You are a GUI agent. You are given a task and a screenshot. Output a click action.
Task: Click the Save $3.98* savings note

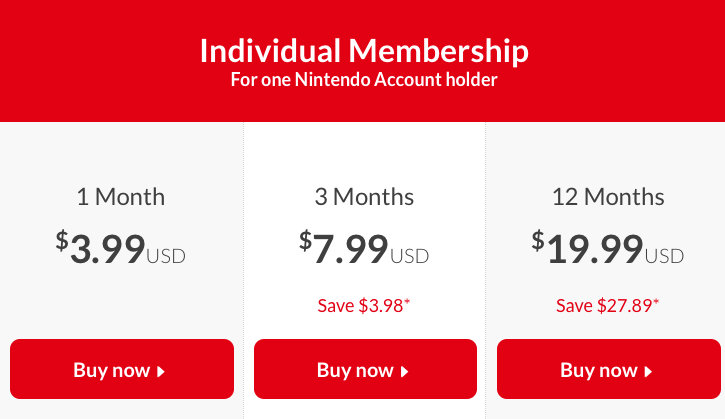364,305
